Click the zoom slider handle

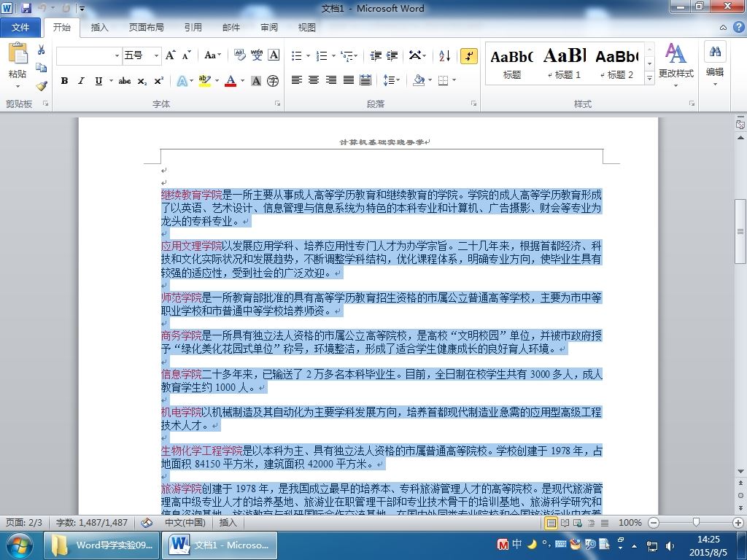(x=696, y=523)
